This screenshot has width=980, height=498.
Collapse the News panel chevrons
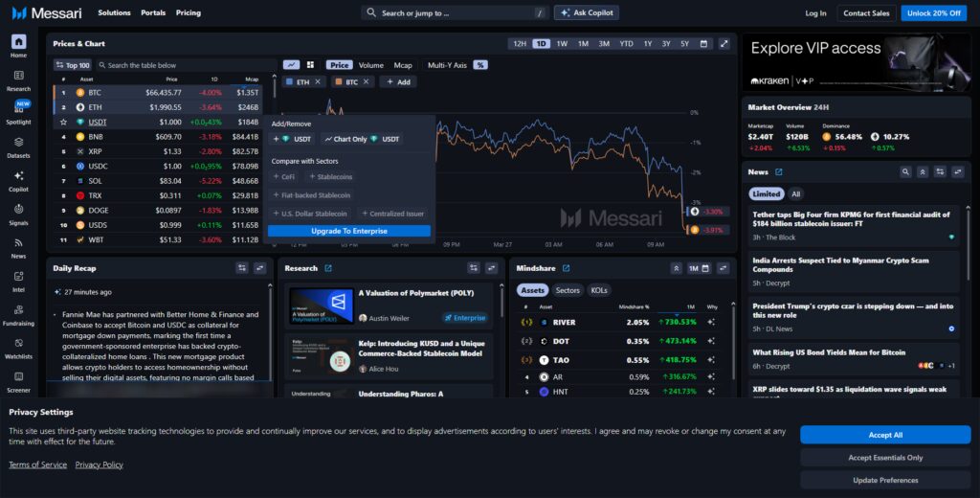(x=923, y=172)
